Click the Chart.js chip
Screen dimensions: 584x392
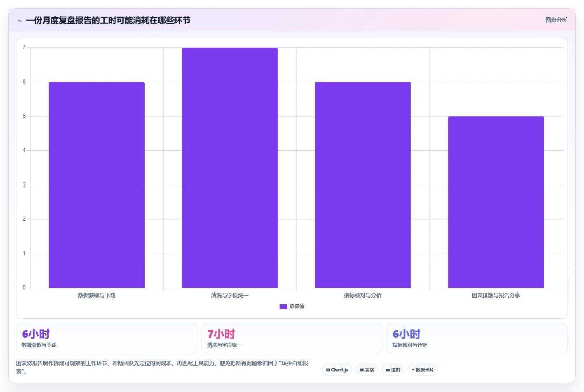337,370
